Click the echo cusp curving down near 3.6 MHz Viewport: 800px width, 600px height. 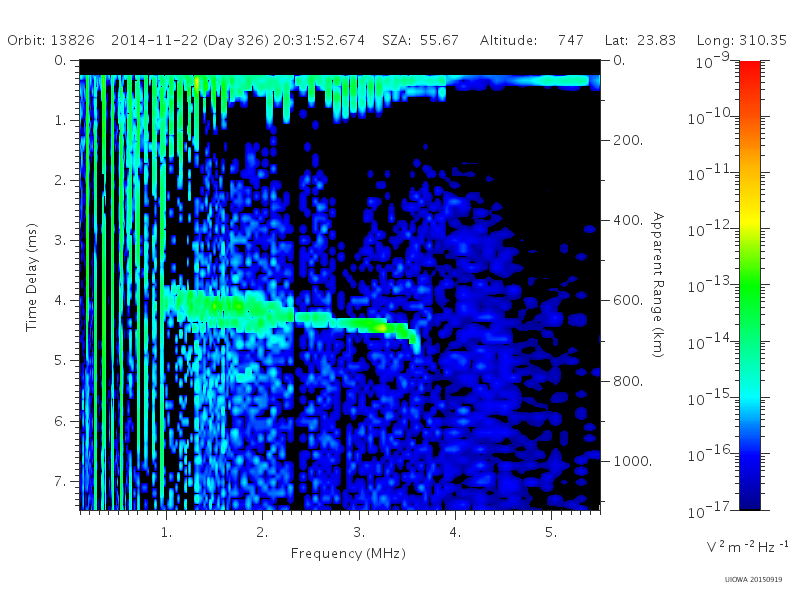coord(414,341)
